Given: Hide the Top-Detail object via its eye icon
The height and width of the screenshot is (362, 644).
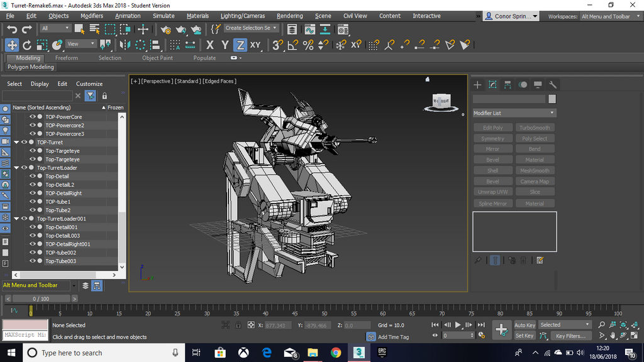Looking at the screenshot, I should coord(32,177).
